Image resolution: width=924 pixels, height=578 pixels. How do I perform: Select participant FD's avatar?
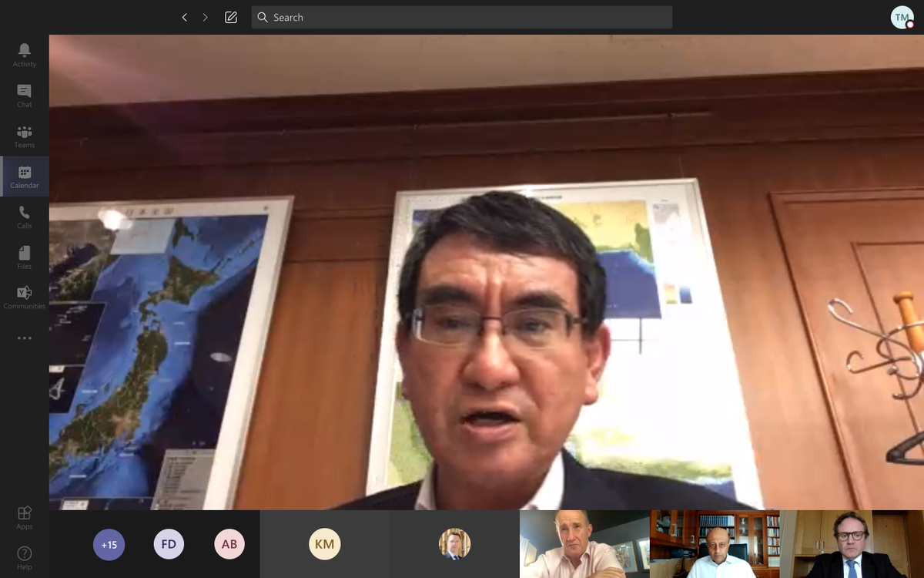(x=169, y=544)
